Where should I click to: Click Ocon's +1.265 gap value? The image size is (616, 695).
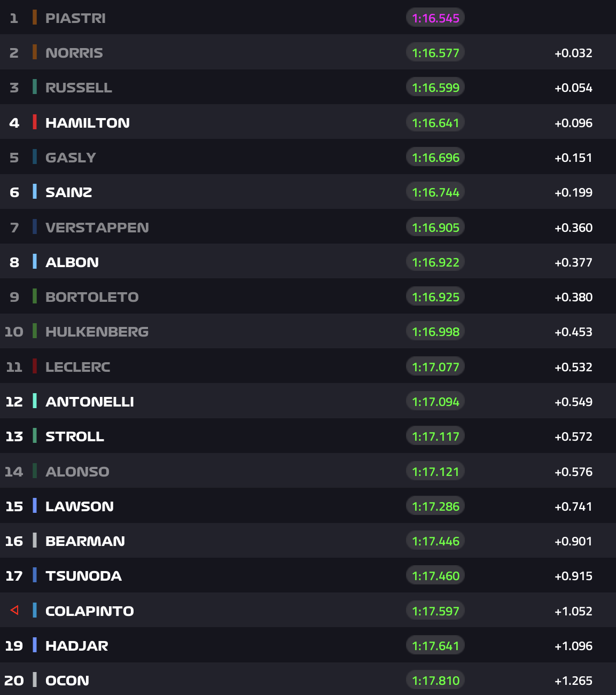573,681
